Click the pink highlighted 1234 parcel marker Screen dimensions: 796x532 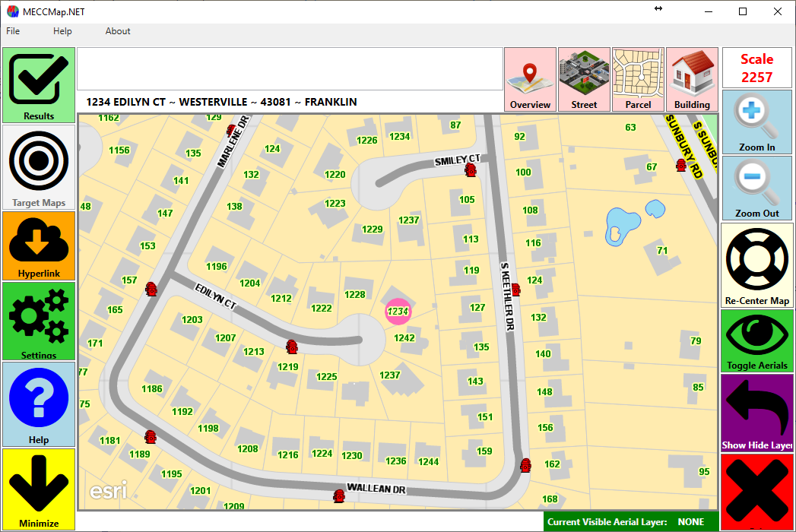pos(398,312)
